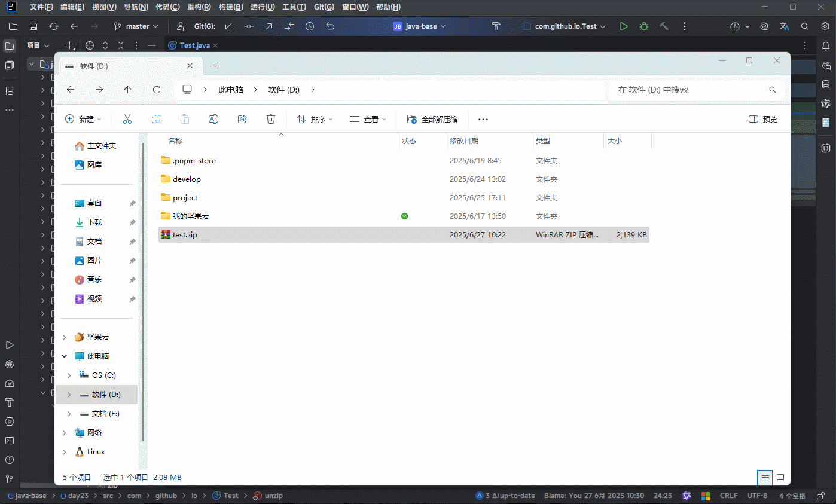Open the 文件(F) menu in IntelliJ
Image resolution: width=836 pixels, height=504 pixels.
tap(41, 7)
